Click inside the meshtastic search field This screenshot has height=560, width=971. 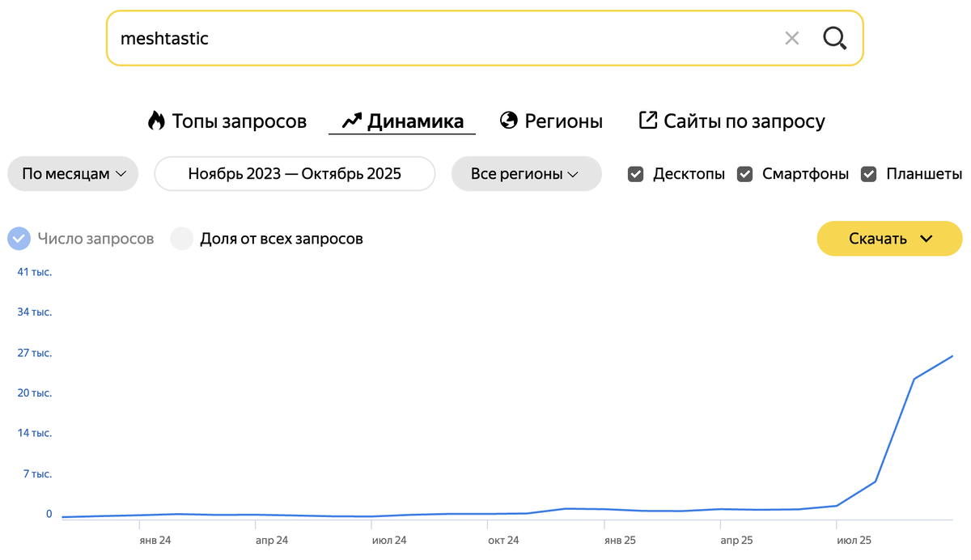tap(324, 37)
